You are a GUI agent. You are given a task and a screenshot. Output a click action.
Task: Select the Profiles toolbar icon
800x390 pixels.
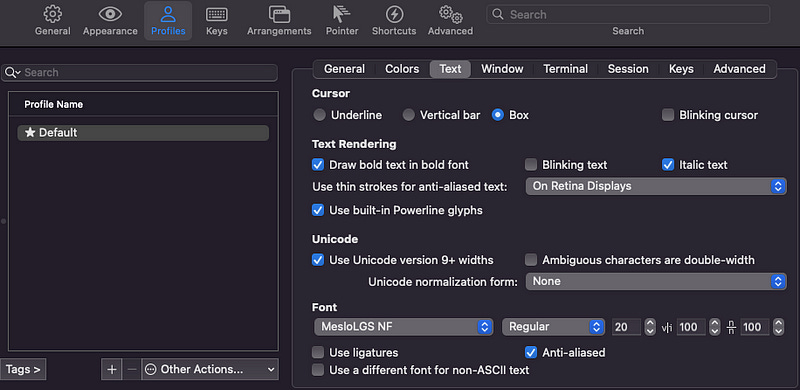(168, 14)
